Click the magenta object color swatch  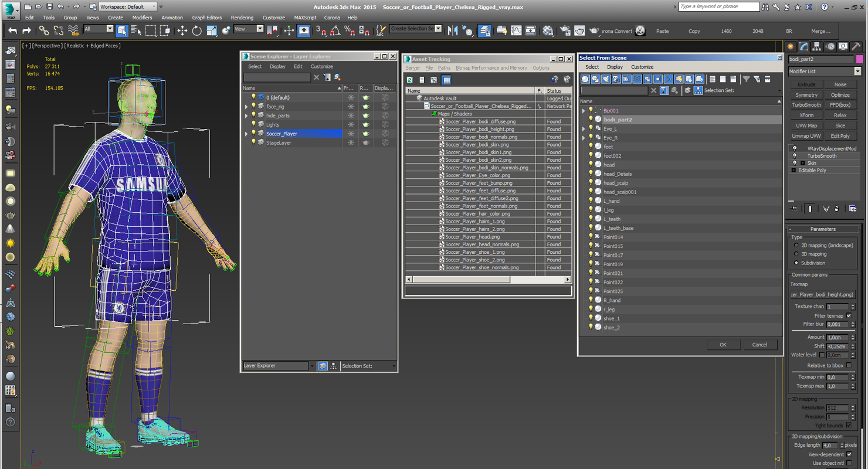tap(859, 59)
